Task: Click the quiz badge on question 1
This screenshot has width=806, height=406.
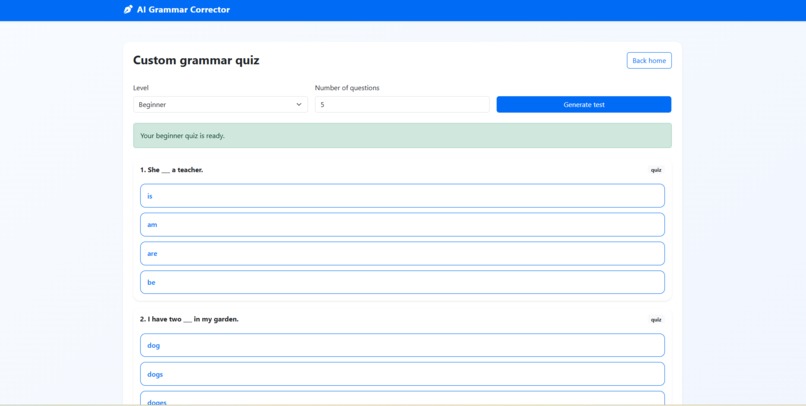Action: coord(656,170)
